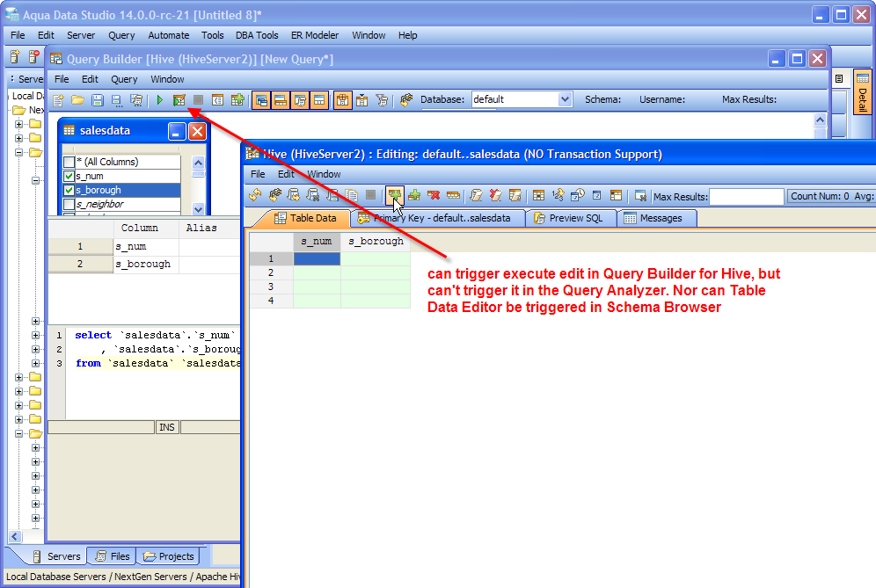The image size is (876, 588).
Task: Click the Add Row green plus icon
Action: (414, 195)
